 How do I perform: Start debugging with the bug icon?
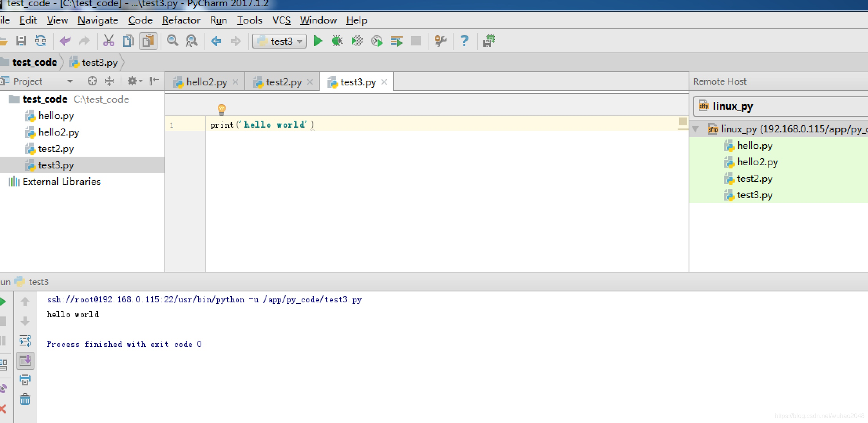coord(337,41)
